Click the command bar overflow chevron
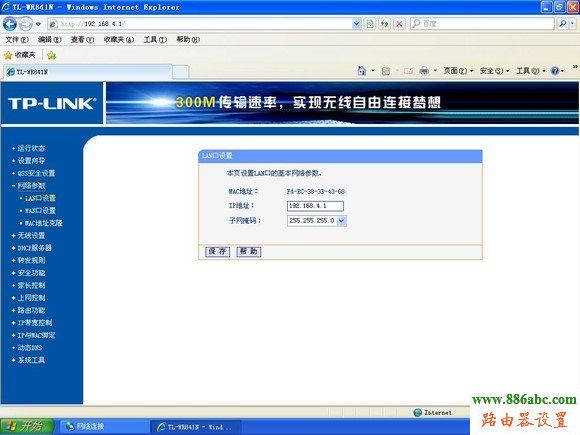The image size is (580, 435). click(575, 67)
